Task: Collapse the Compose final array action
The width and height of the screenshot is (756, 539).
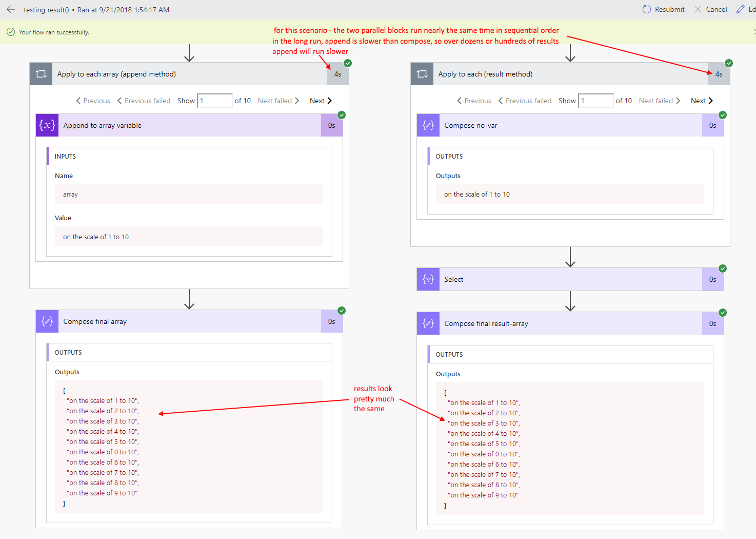Action: (x=189, y=321)
